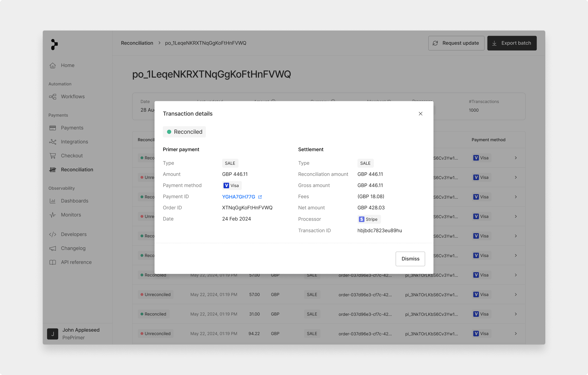
Task: Click the Payments card icon
Action: click(x=53, y=128)
